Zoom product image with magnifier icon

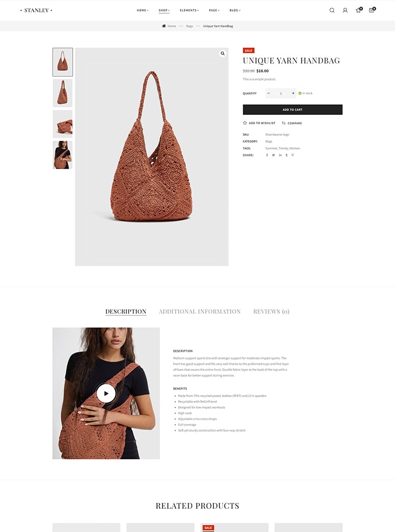223,53
